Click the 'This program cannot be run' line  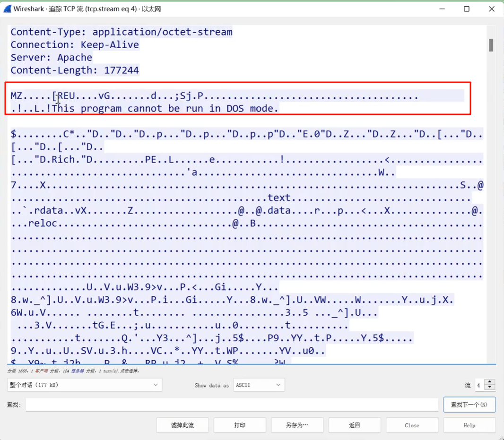pyautogui.click(x=145, y=108)
